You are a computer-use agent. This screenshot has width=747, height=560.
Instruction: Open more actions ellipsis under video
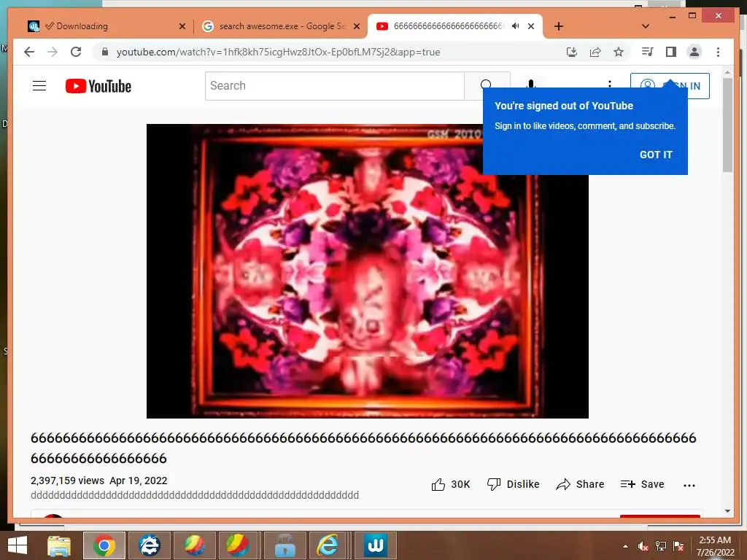689,485
